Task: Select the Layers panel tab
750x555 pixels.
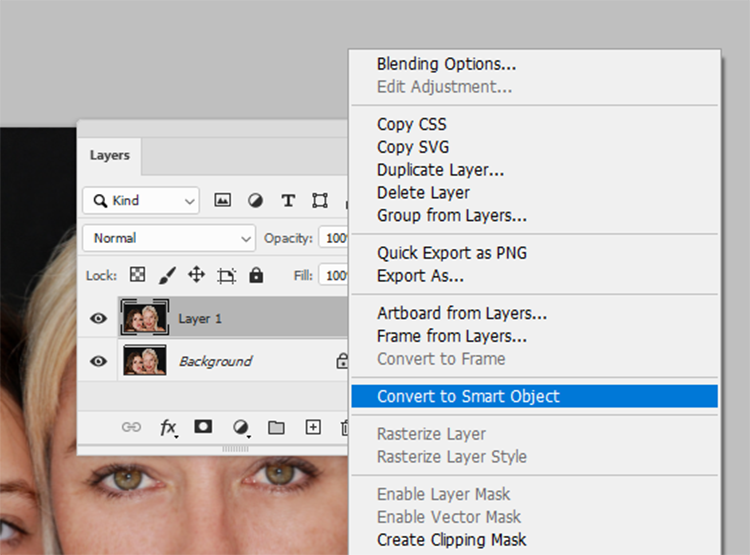Action: (110, 155)
